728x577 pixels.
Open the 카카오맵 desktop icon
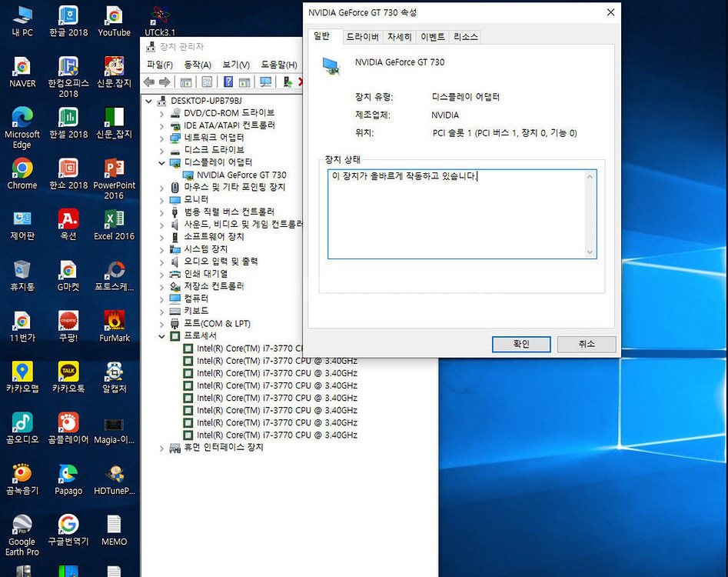(22, 377)
